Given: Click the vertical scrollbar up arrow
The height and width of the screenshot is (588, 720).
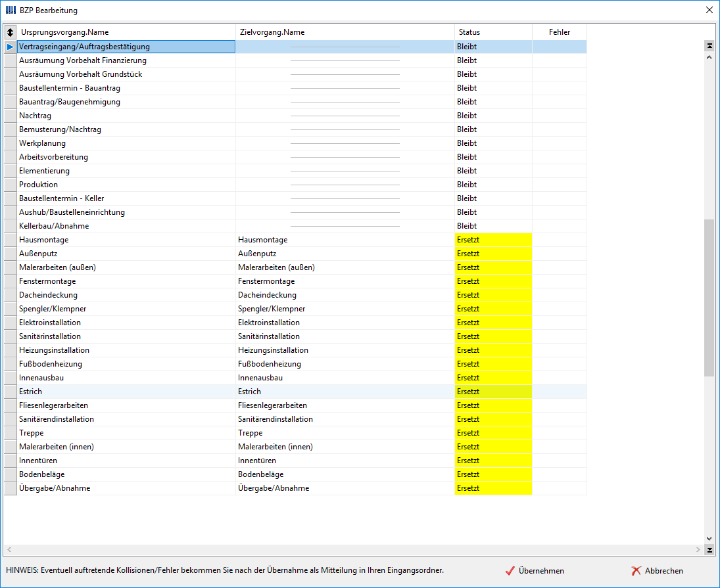Looking at the screenshot, I should [x=709, y=57].
